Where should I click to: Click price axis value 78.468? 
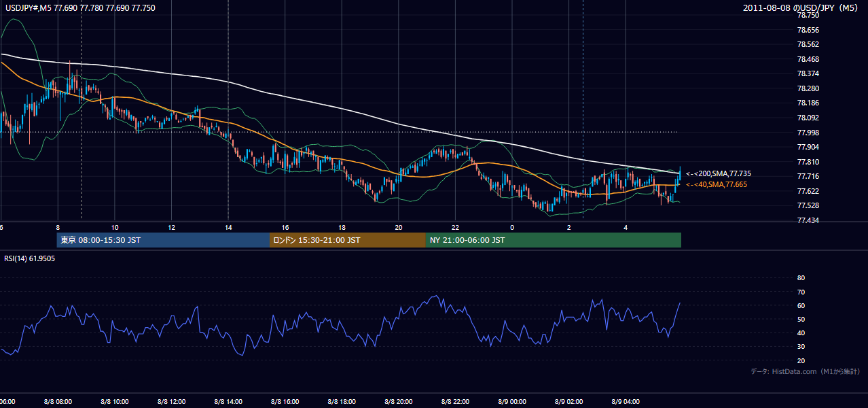808,59
